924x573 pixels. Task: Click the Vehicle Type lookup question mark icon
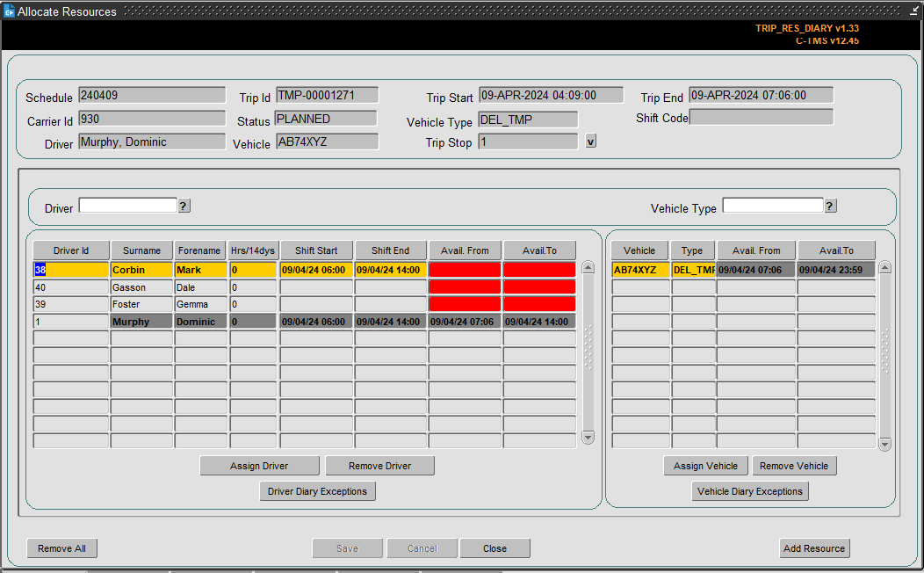(830, 206)
